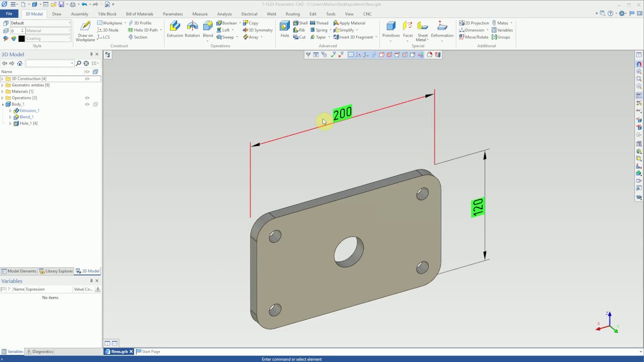Click the 200 dimension value label
The width and height of the screenshot is (644, 362).
click(342, 113)
